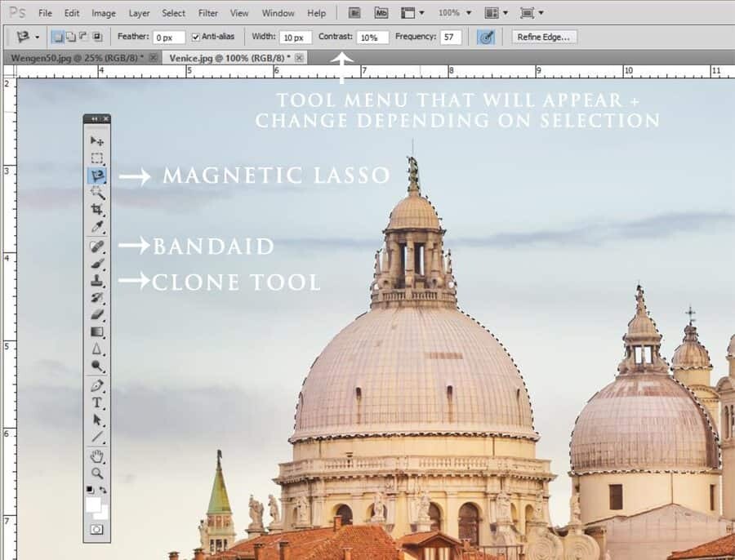This screenshot has width=735, height=560.
Task: Open the Arrange Documents dropdown
Action: (x=497, y=13)
